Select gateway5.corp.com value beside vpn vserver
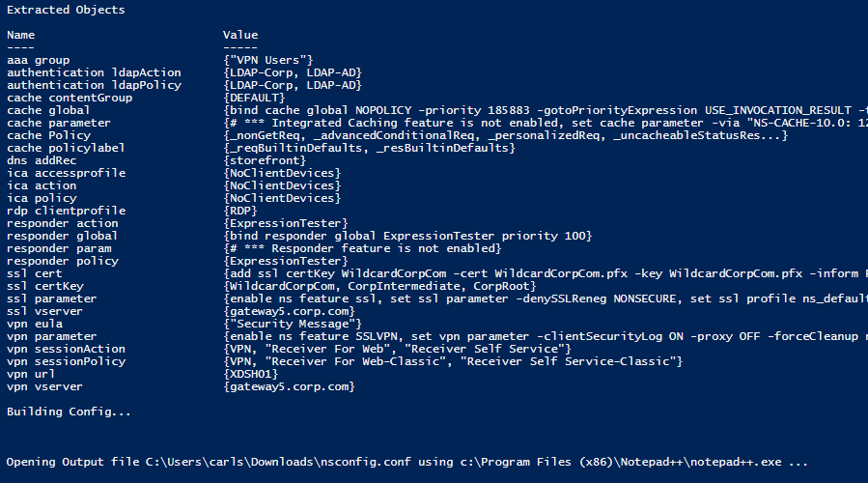The height and width of the screenshot is (483, 868). click(x=289, y=386)
